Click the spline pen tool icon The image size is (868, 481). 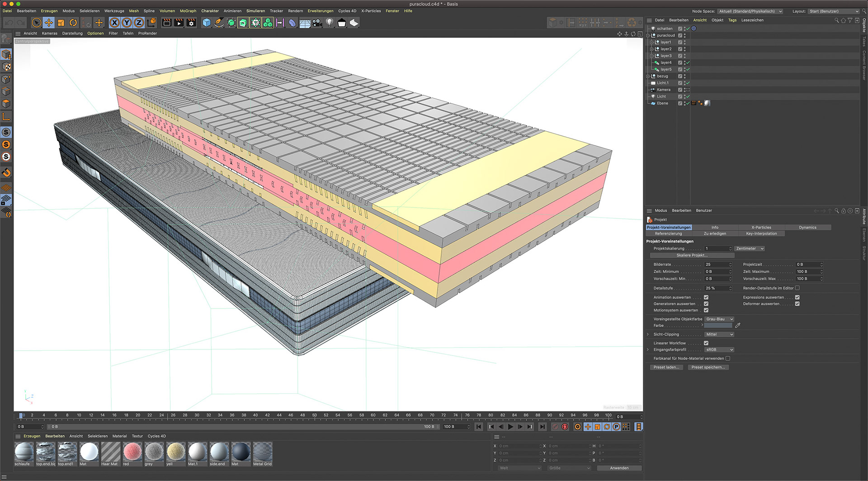click(219, 23)
